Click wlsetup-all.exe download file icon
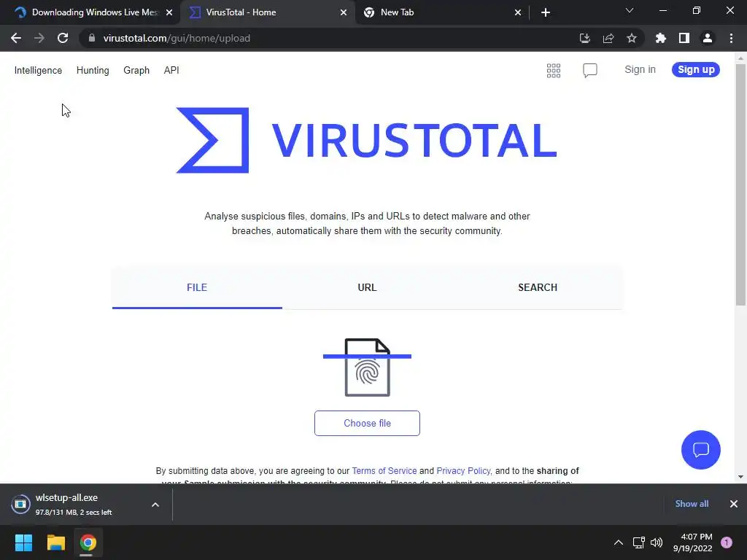747x560 pixels. [20, 505]
